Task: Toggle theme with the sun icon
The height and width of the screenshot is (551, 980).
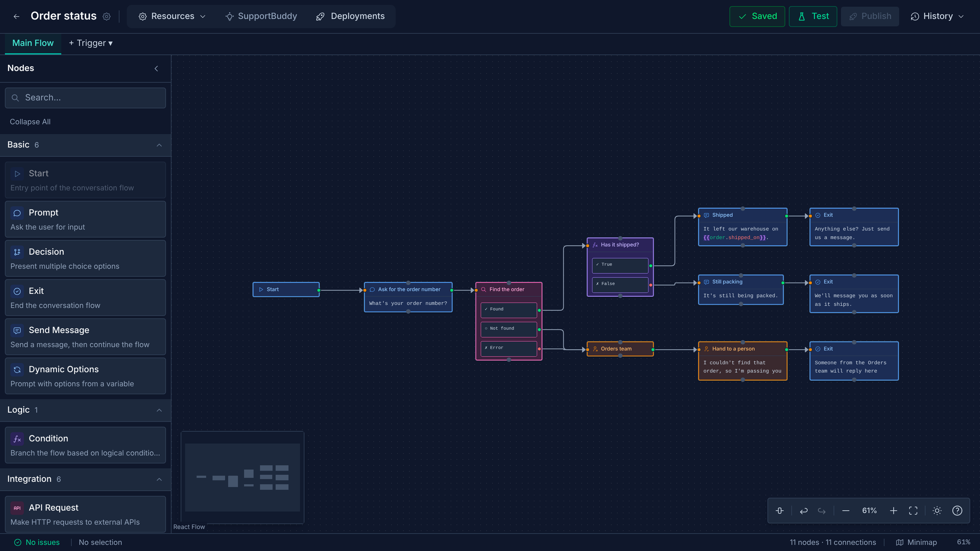Action: point(937,511)
